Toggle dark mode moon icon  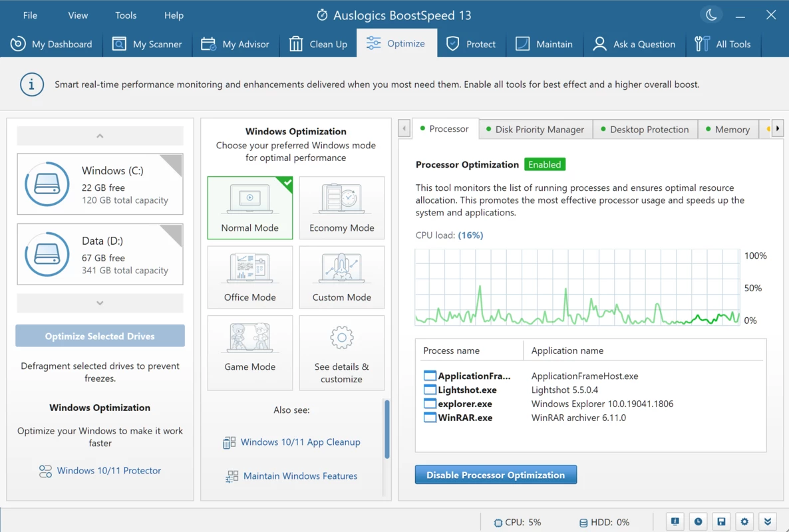pyautogui.click(x=711, y=15)
